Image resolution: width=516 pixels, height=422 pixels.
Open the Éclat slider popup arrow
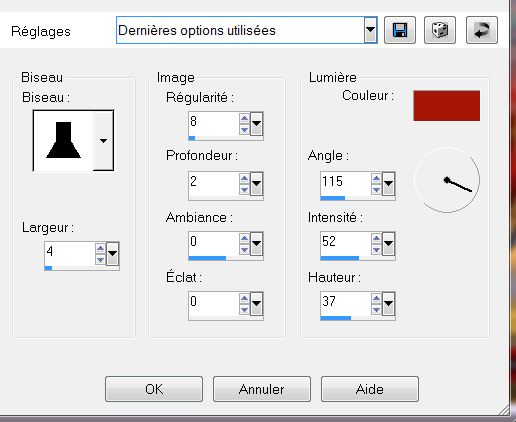[256, 304]
